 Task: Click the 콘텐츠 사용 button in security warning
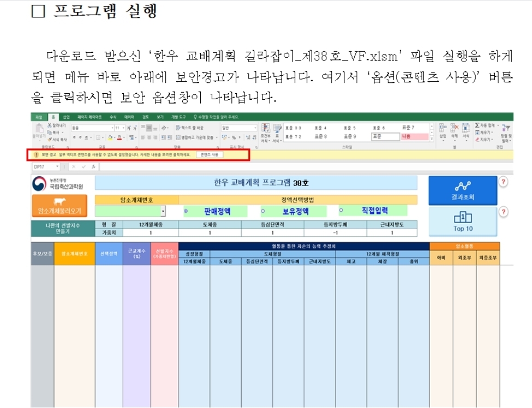(x=210, y=155)
